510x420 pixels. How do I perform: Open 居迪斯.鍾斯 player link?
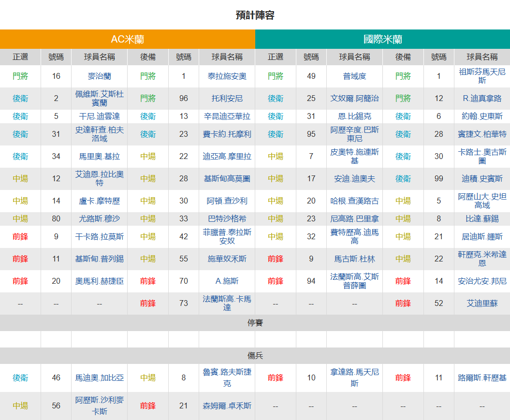coord(482,236)
